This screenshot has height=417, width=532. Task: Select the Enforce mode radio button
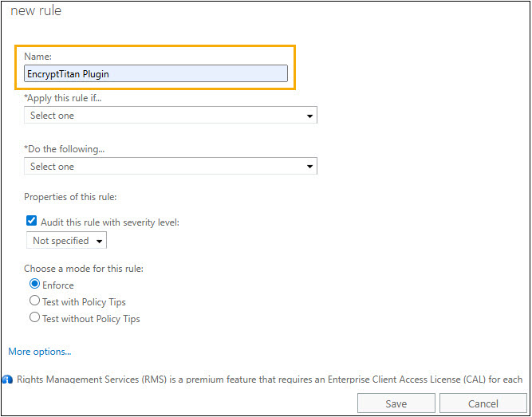pos(34,284)
